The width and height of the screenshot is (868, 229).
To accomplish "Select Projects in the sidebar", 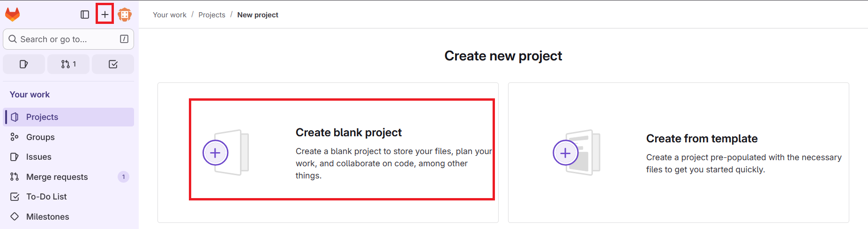I will [42, 117].
